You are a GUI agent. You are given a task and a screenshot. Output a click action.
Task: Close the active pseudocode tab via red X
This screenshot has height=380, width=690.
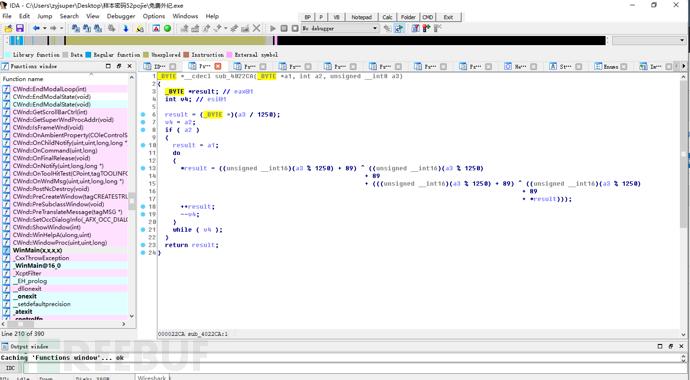(218, 66)
